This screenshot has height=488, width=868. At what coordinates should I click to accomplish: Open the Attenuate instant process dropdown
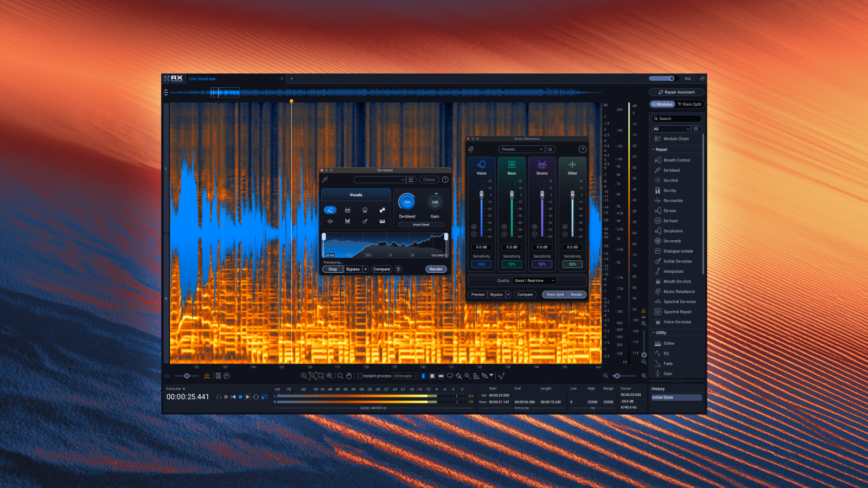[405, 376]
